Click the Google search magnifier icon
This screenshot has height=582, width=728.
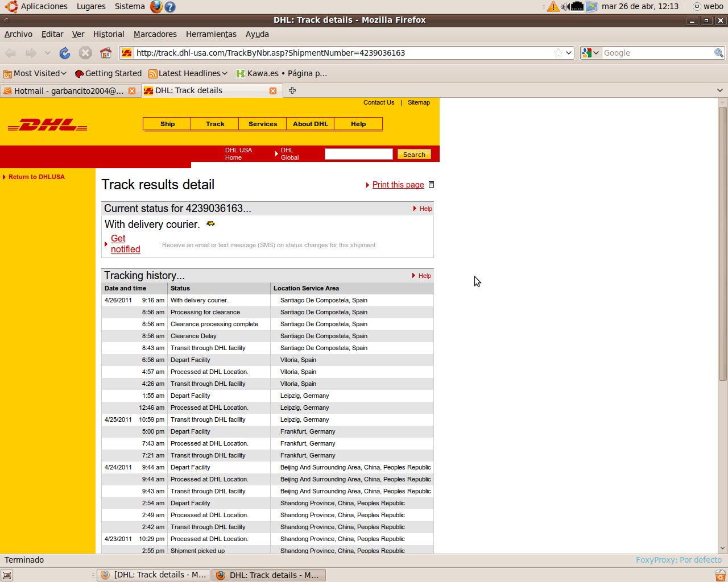(719, 53)
